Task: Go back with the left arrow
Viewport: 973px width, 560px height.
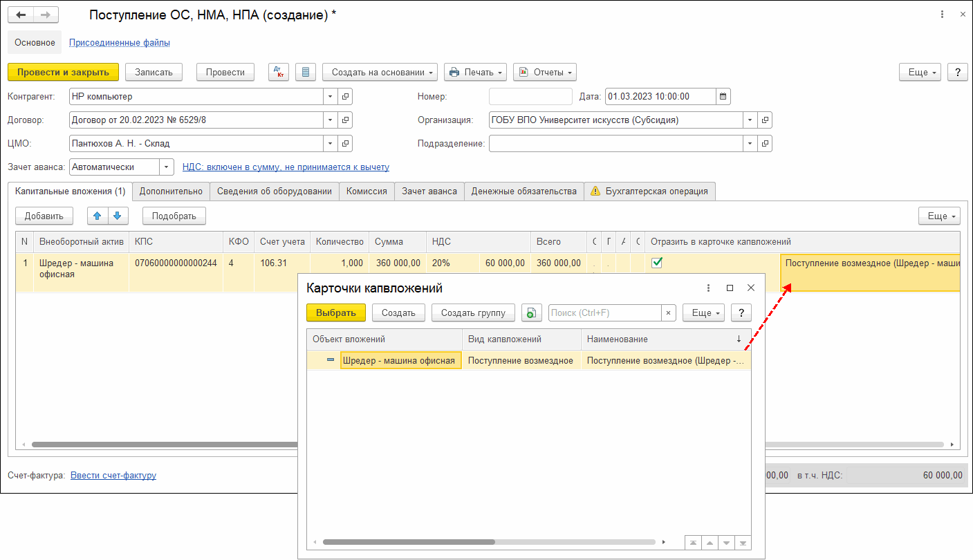Action: (x=21, y=15)
